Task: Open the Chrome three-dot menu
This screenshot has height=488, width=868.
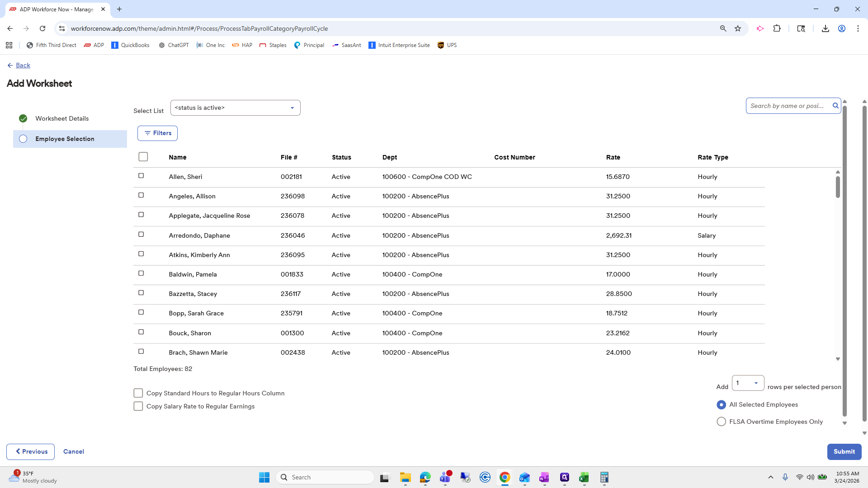Action: point(858,28)
